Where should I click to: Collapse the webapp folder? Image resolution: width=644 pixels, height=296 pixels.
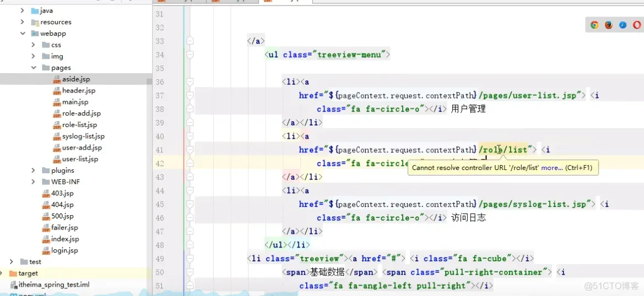click(22, 34)
